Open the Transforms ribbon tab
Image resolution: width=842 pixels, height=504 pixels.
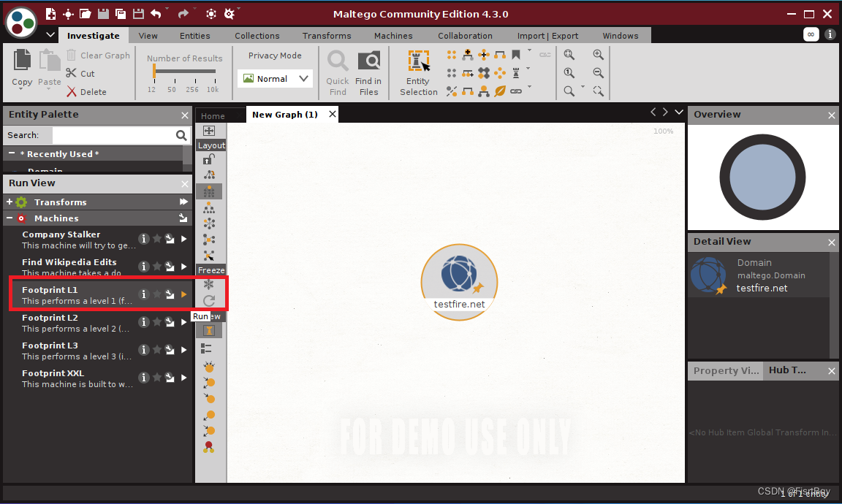click(x=327, y=35)
